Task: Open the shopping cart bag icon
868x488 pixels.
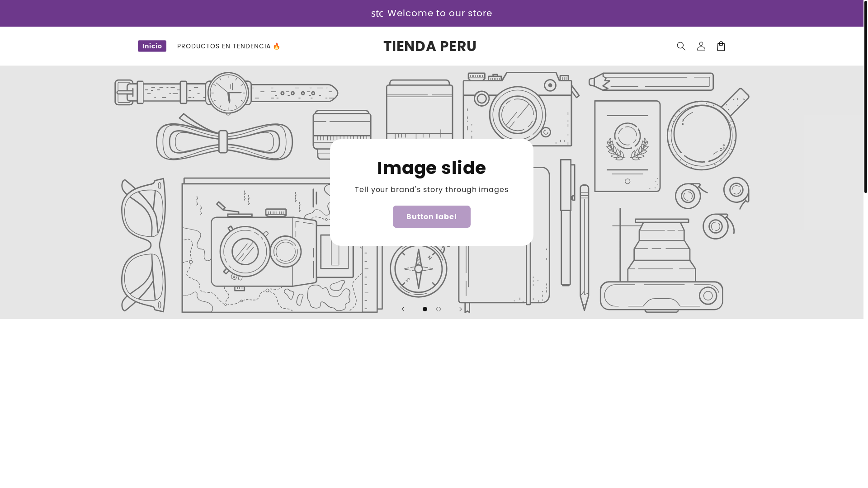Action: click(x=721, y=46)
